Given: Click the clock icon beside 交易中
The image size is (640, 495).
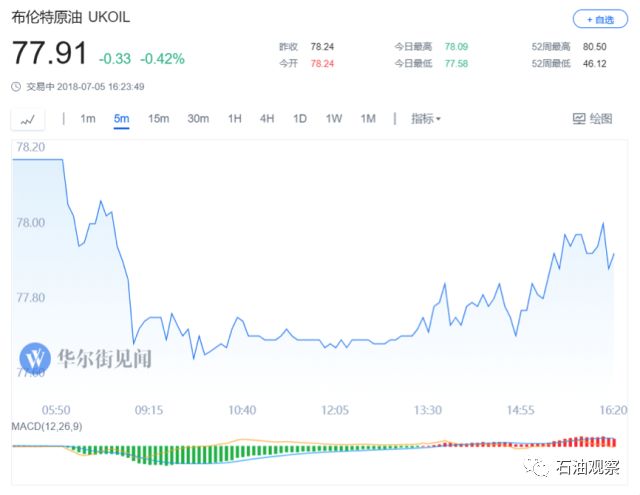Looking at the screenshot, I should click(x=15, y=86).
